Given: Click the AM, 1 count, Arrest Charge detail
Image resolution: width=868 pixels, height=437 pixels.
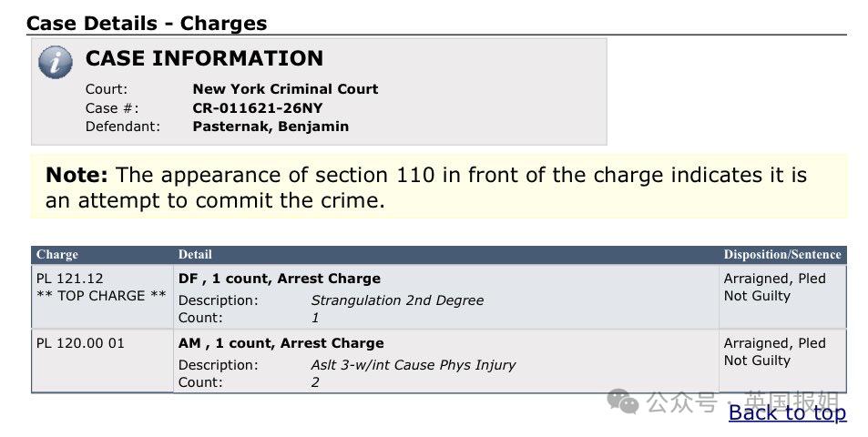Looking at the screenshot, I should pos(281,343).
